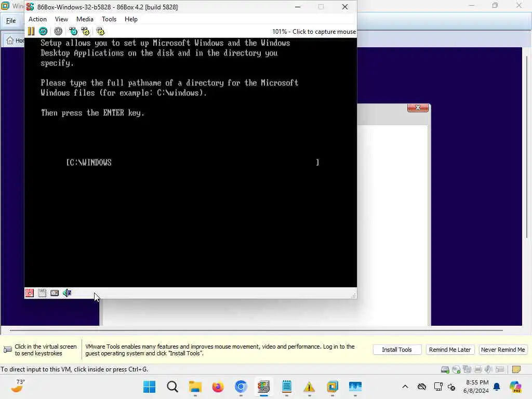This screenshot has height=399, width=532.
Task: Open Help menu in 86Box
Action: pos(131,19)
